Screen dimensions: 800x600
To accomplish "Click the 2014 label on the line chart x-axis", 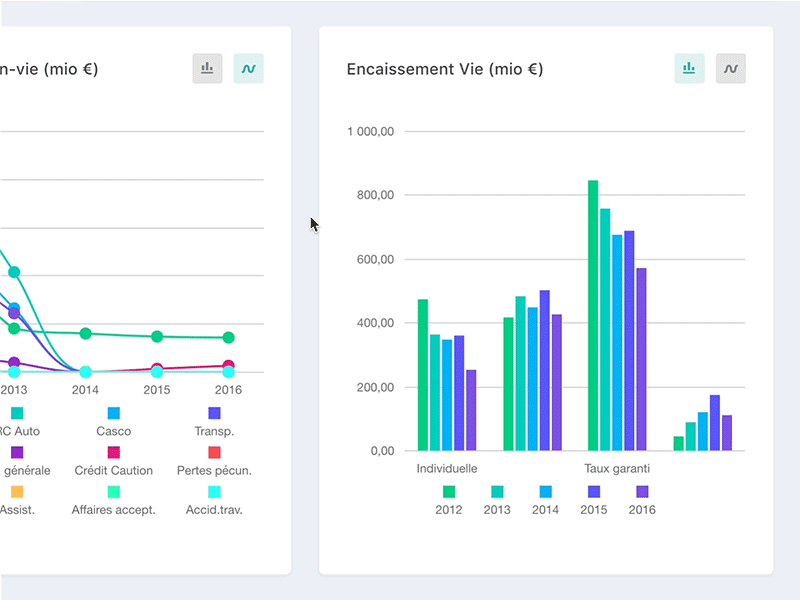I will [x=86, y=389].
